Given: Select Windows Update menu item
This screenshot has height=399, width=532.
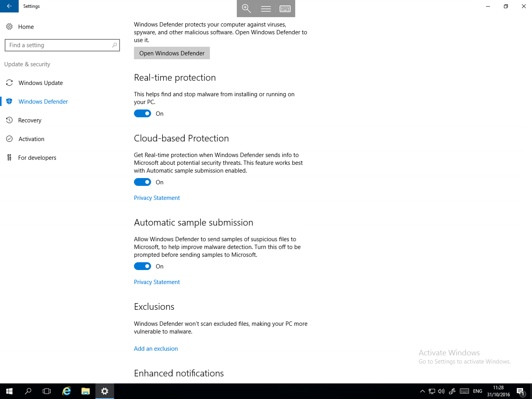Looking at the screenshot, I should tap(41, 83).
